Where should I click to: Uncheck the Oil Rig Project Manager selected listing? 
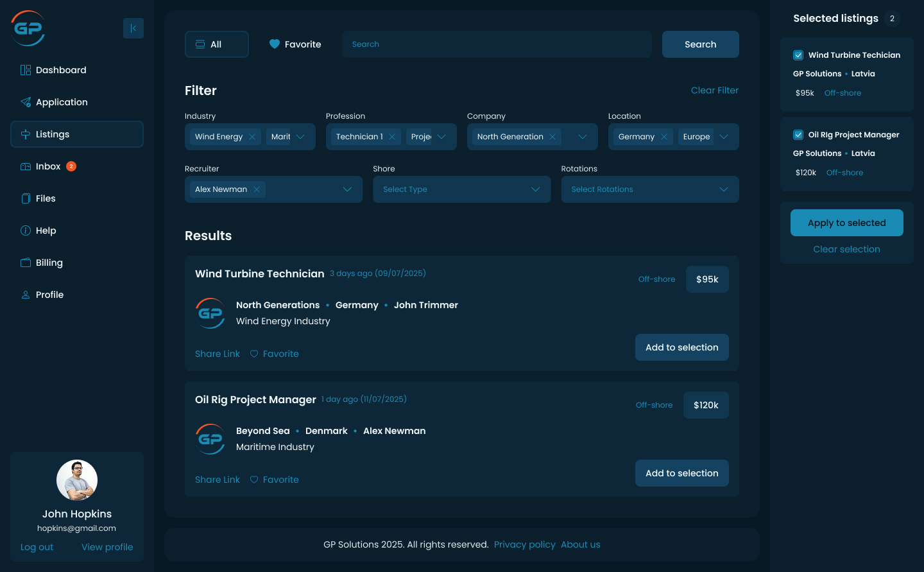pos(798,135)
